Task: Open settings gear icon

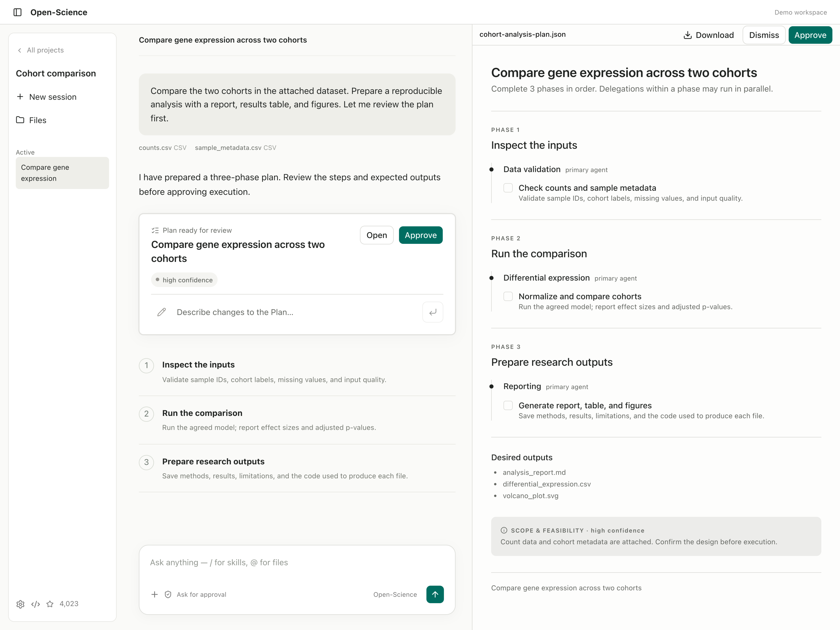Action: tap(21, 604)
